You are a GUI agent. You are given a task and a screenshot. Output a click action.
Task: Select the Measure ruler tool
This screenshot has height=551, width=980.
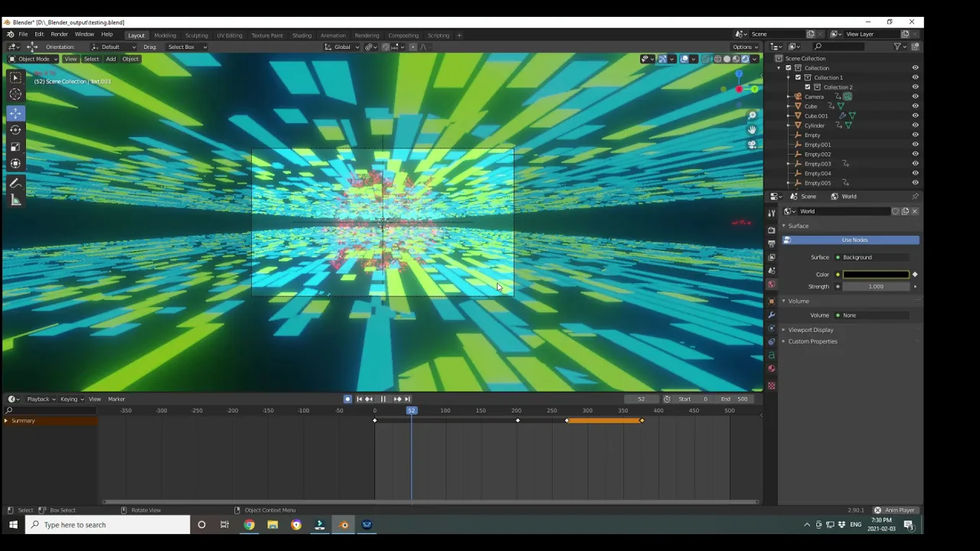(15, 201)
